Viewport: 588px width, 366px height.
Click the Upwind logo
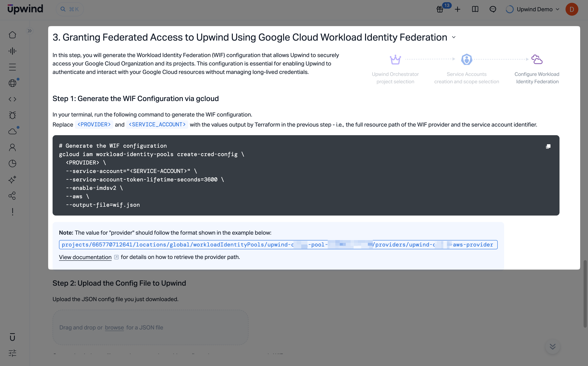pyautogui.click(x=25, y=9)
